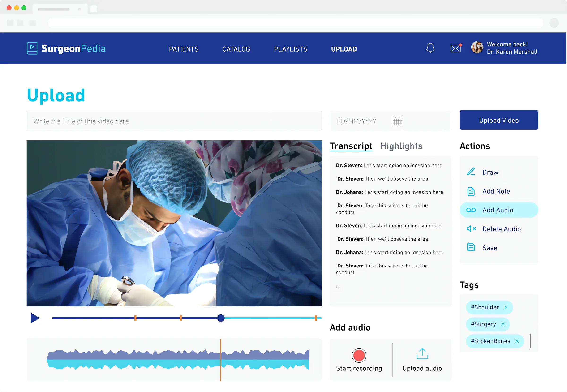The image size is (567, 392).
Task: Focus the DD/MM/YYYY date field
Action: (x=390, y=121)
